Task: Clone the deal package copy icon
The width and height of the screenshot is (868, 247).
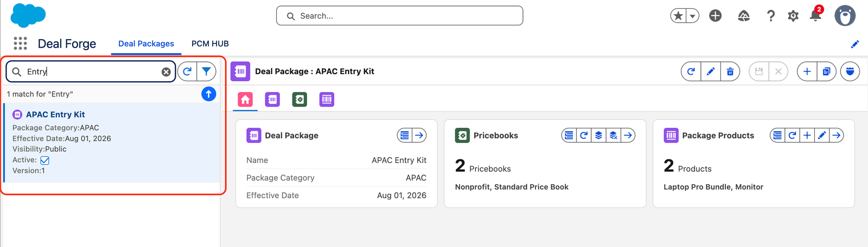Action: coord(826,71)
